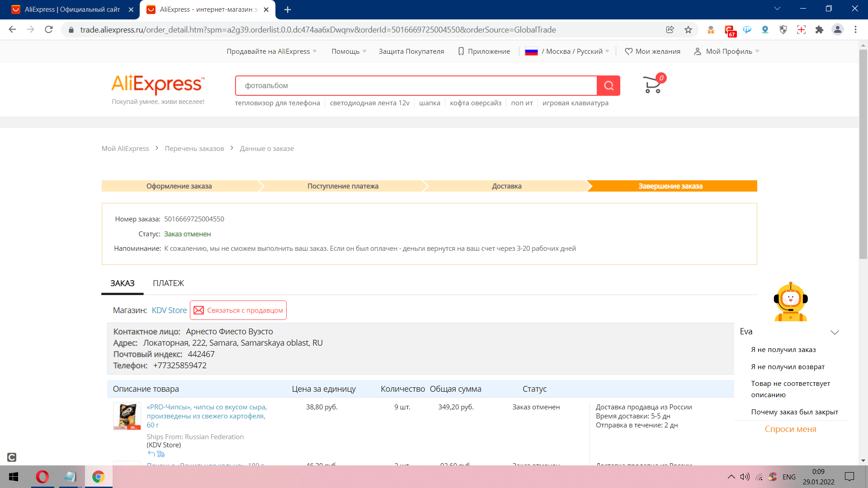Viewport: 868px width, 488px height.
Task: Switch to the 'ПЛАТЕЖ' tab
Action: coord(168,283)
